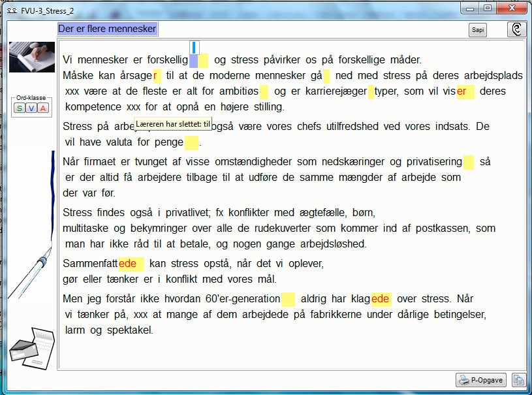Click the 'Læreren har slettet: til' tooltip
The width and height of the screenshot is (532, 395).
pyautogui.click(x=173, y=124)
